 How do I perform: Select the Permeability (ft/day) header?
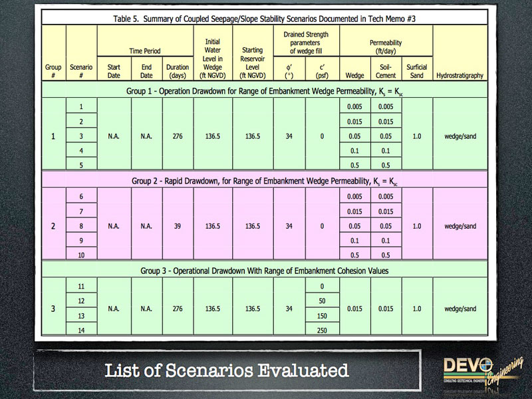point(386,46)
